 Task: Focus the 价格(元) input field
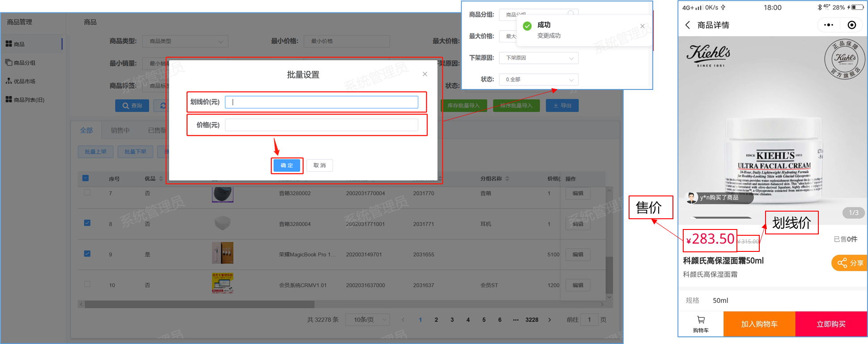click(x=321, y=125)
